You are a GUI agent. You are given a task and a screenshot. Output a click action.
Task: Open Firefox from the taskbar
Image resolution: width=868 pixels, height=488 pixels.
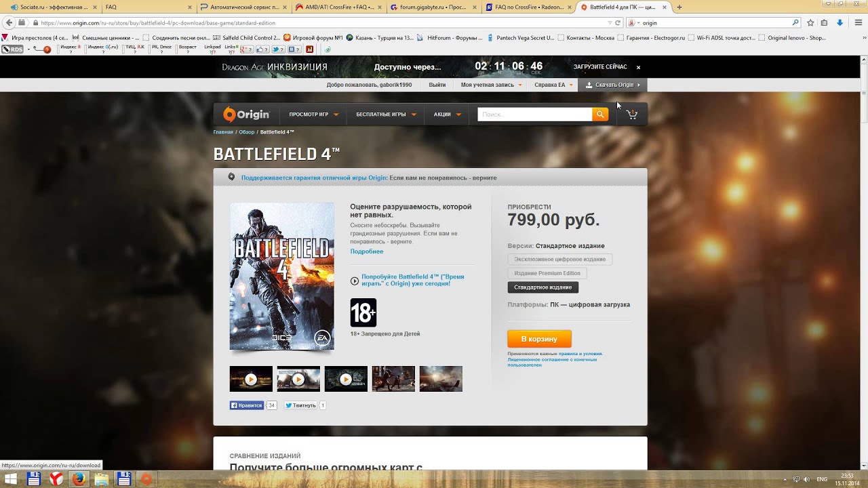79,479
